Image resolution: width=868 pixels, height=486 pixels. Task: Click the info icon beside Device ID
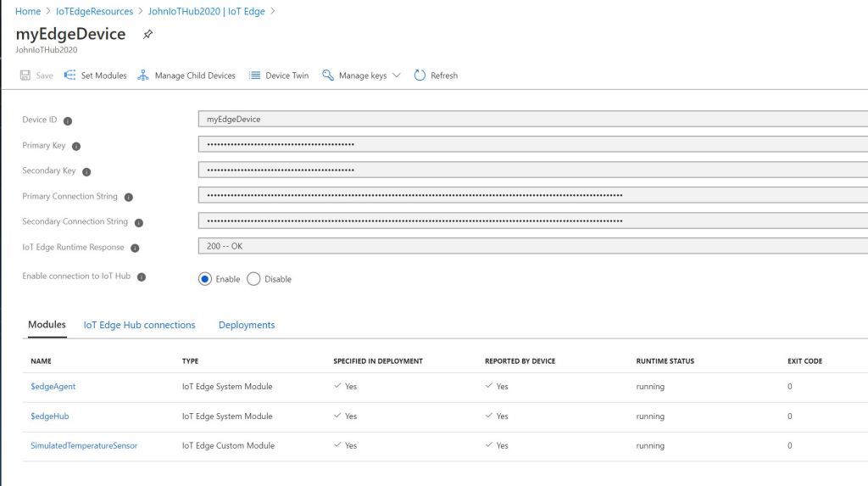pyautogui.click(x=68, y=120)
